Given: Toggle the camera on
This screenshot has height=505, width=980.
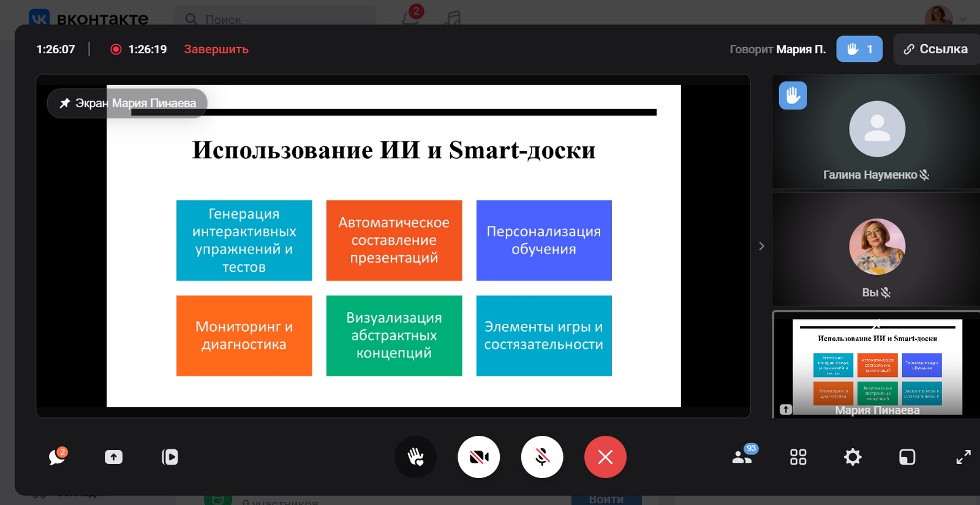Looking at the screenshot, I should pyautogui.click(x=478, y=457).
